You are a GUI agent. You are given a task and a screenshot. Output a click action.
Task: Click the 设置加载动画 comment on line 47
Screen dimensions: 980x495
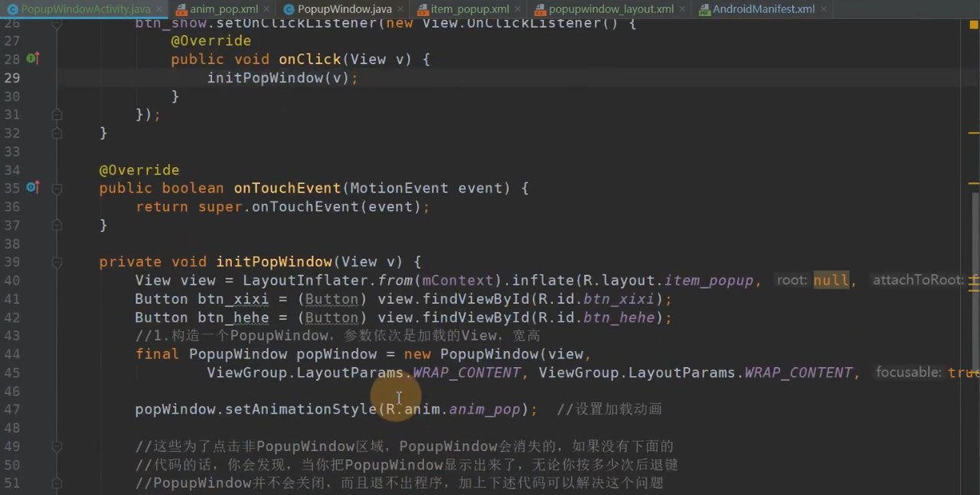pos(609,409)
